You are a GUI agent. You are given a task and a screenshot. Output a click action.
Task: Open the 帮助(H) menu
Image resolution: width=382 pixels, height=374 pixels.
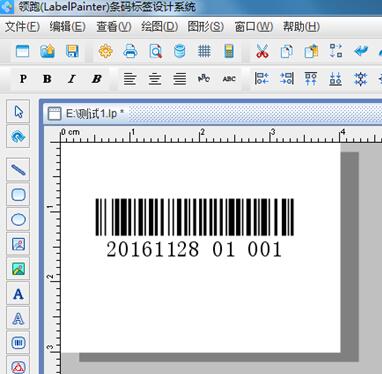[301, 27]
